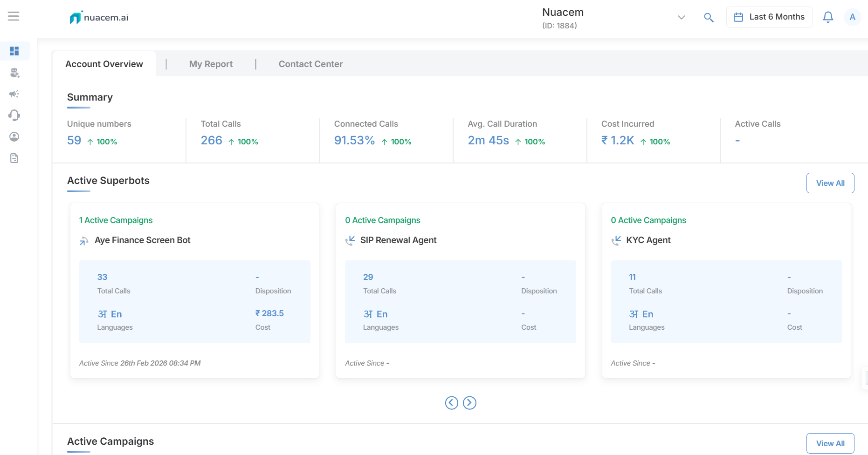Click Active Since 26th Feb 2026 text

point(140,363)
